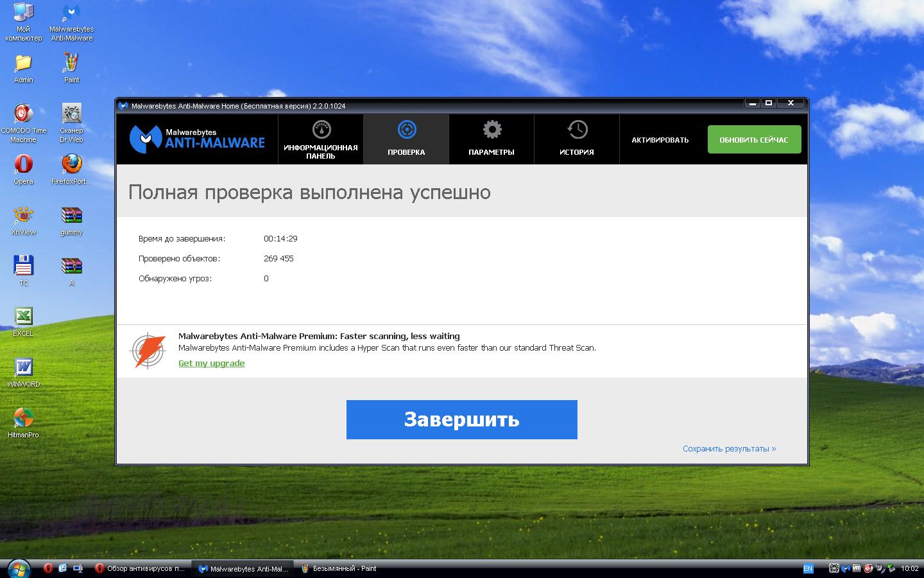Launch Opera from quick launch bar
This screenshot has height=578, width=924.
point(48,568)
